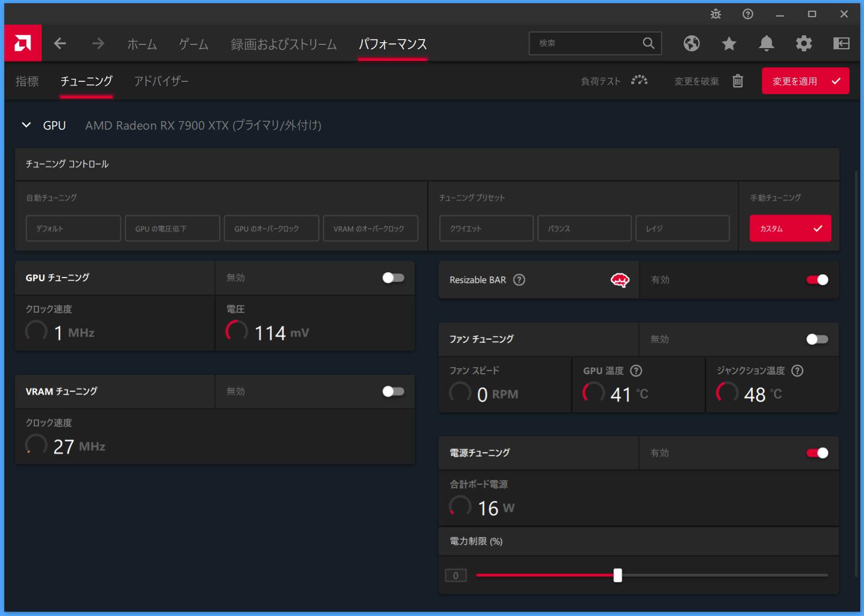Collapse the GPU section chevron
Screen dimensions: 864x616
(26, 125)
